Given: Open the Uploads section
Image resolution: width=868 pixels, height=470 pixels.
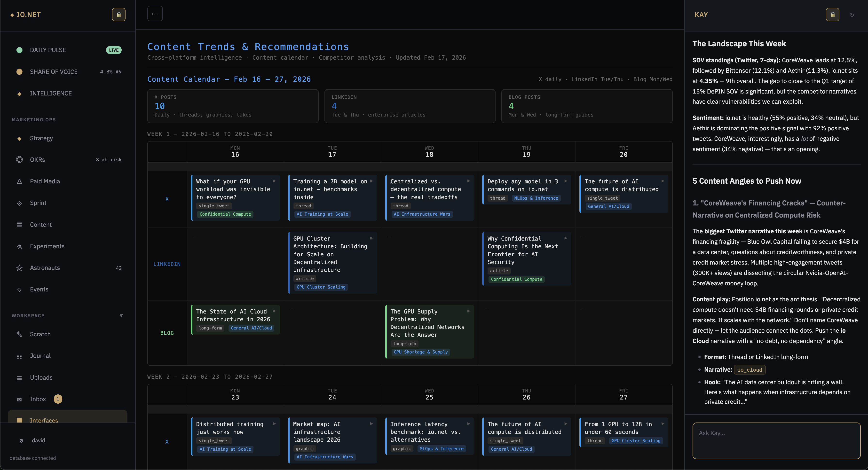Looking at the screenshot, I should [x=41, y=377].
